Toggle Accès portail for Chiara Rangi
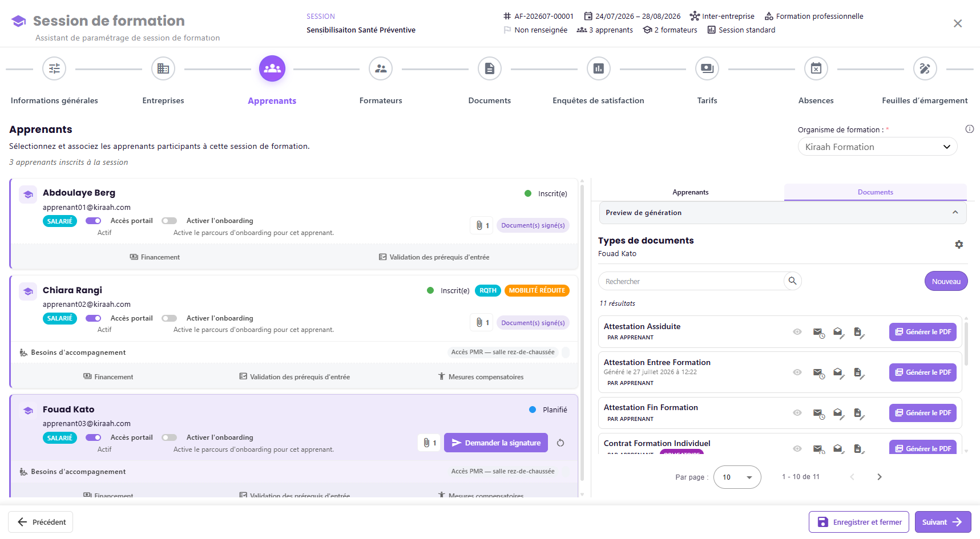This screenshot has height=539, width=980. pos(93,318)
